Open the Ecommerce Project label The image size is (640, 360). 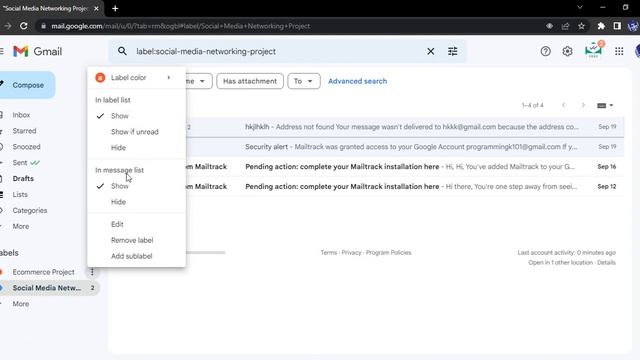tap(43, 272)
